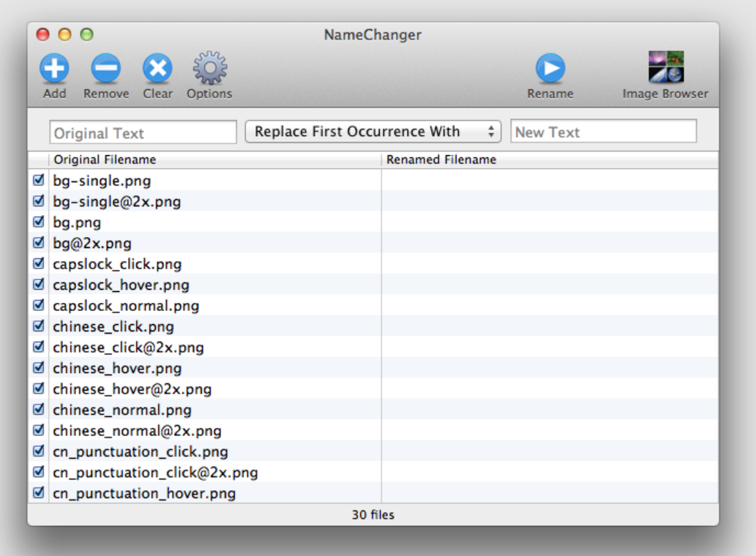Toggle the chinese_click.png checkbox
The height and width of the screenshot is (556, 756).
pos(39,326)
